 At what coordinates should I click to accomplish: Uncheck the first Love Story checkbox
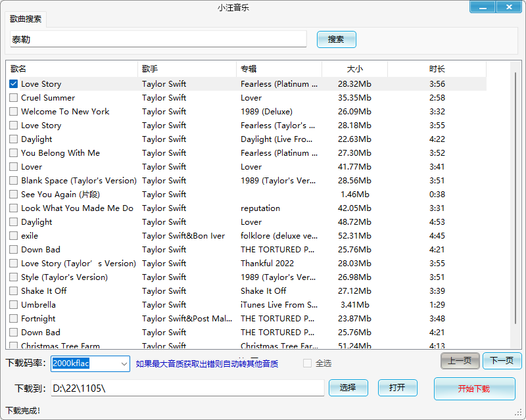point(13,84)
